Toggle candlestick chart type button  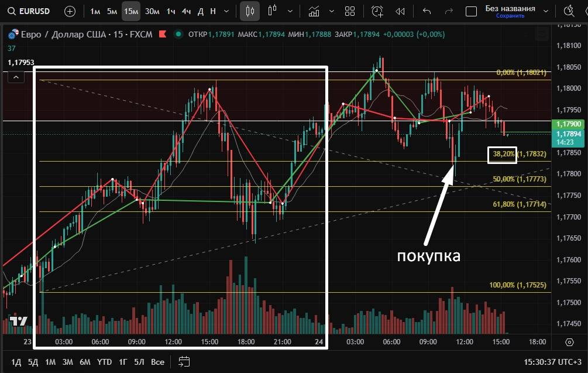pos(250,11)
